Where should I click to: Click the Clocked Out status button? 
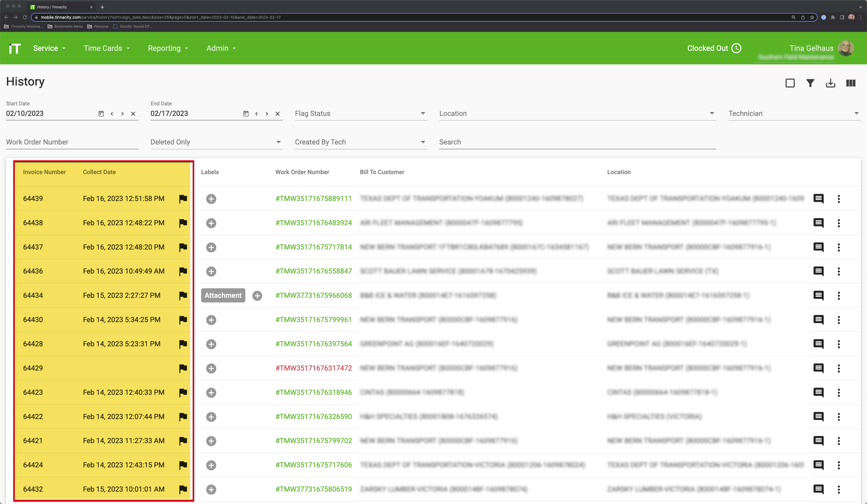pyautogui.click(x=714, y=48)
